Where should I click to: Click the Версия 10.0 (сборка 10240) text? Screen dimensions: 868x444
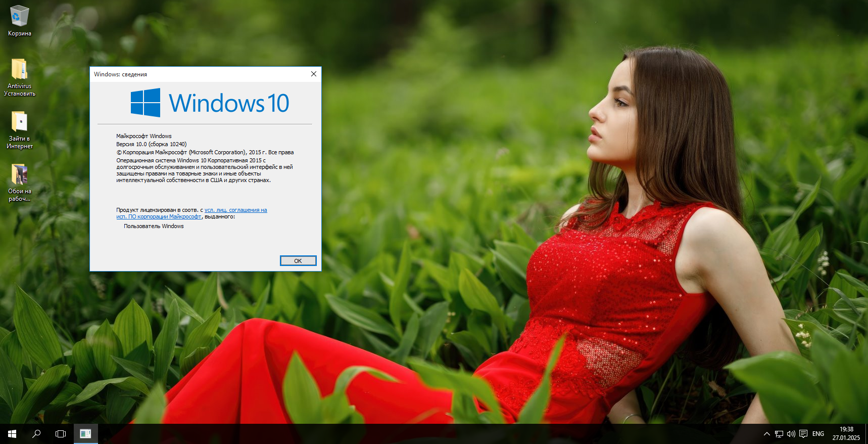tap(152, 144)
